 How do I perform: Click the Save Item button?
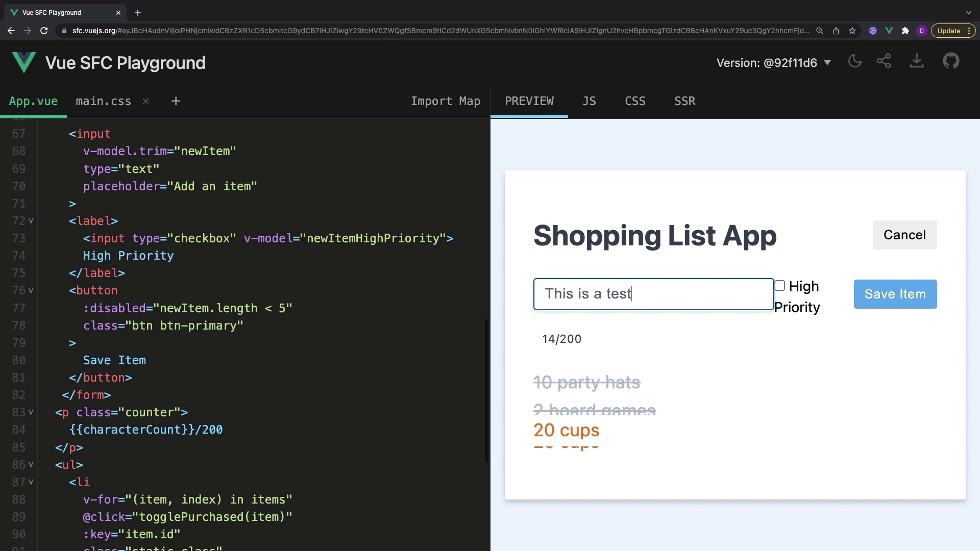[x=895, y=294]
